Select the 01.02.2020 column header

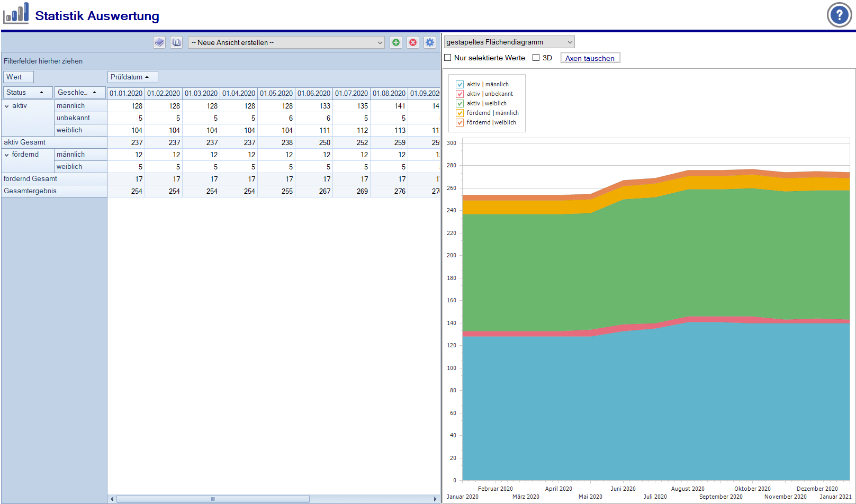(164, 93)
